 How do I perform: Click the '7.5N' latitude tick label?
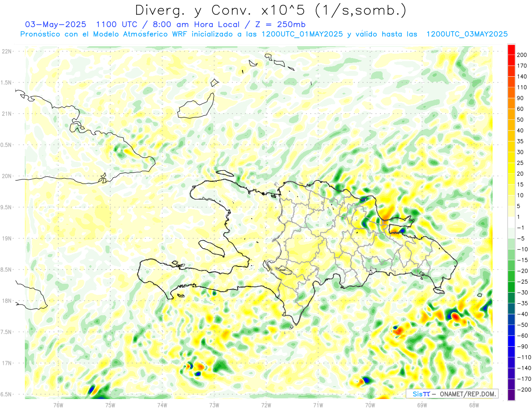tap(6, 332)
